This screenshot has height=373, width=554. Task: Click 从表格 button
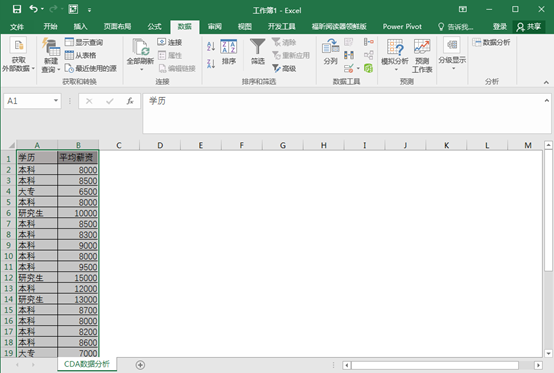(81, 55)
